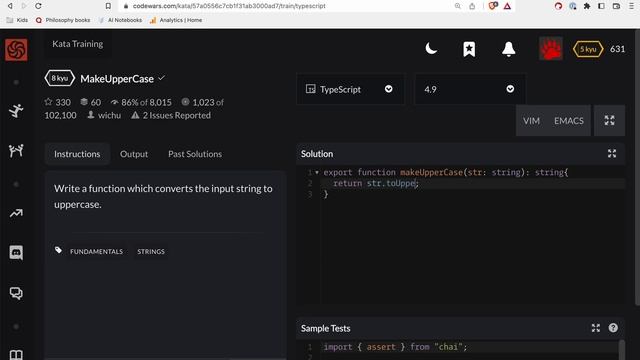Click the 631 honor score
This screenshot has height=360, width=640.
point(618,49)
